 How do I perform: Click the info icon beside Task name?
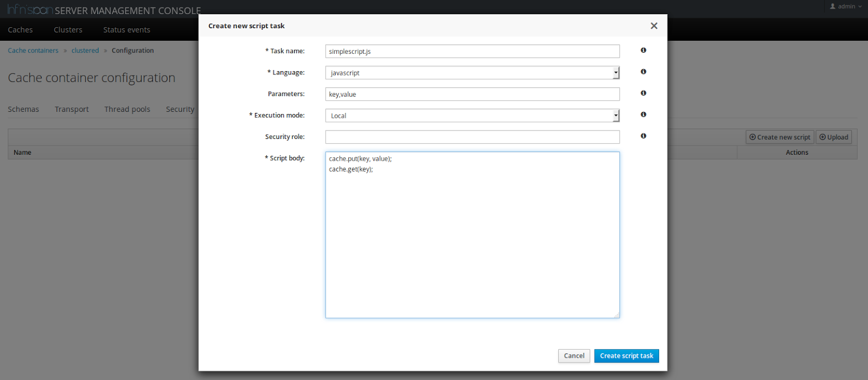click(643, 50)
